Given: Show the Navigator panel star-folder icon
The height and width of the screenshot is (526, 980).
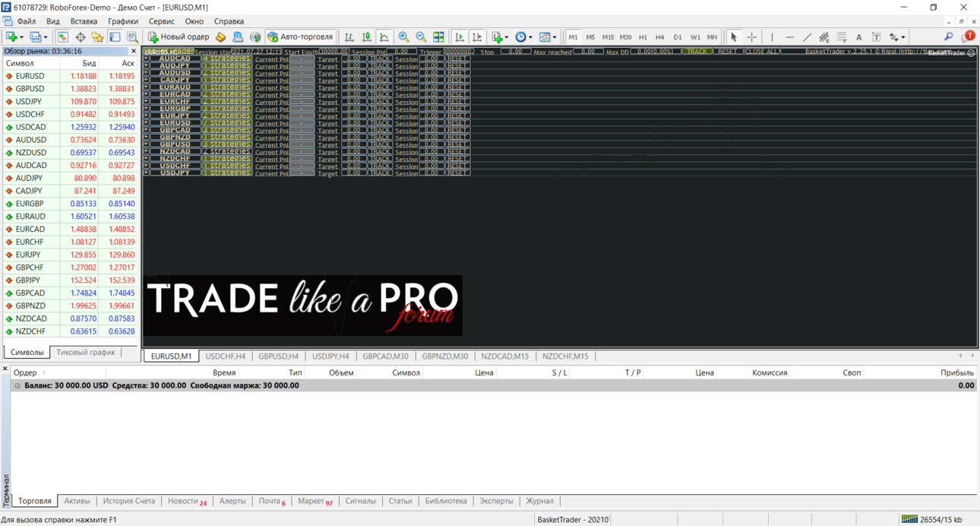Looking at the screenshot, I should 97,36.
